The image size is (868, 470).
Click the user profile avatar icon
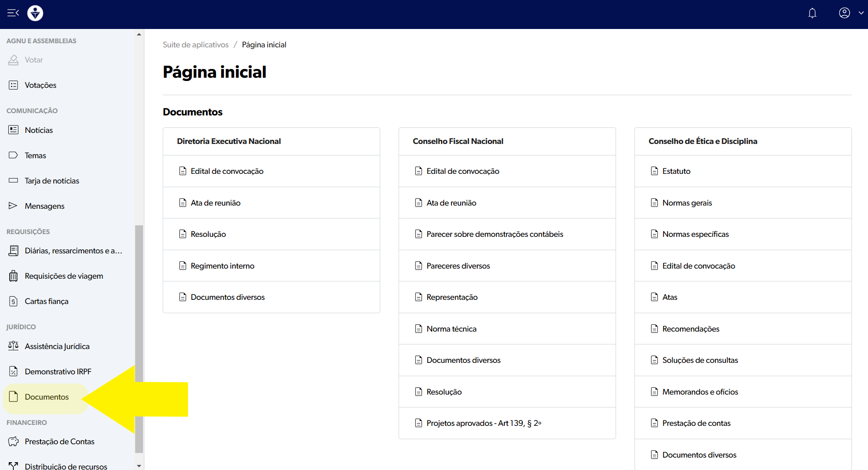[x=844, y=13]
